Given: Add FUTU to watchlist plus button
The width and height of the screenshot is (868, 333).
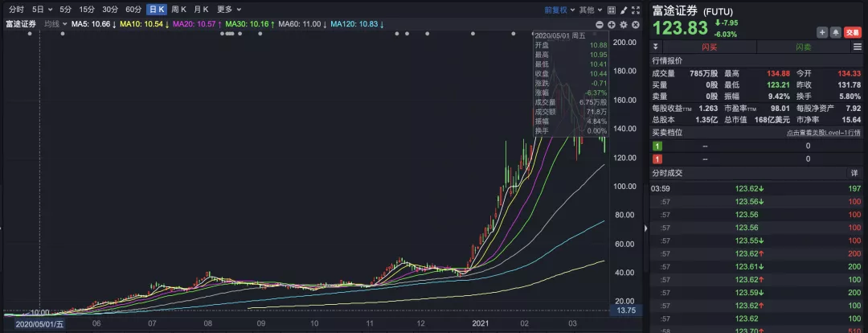Looking at the screenshot, I should [823, 33].
